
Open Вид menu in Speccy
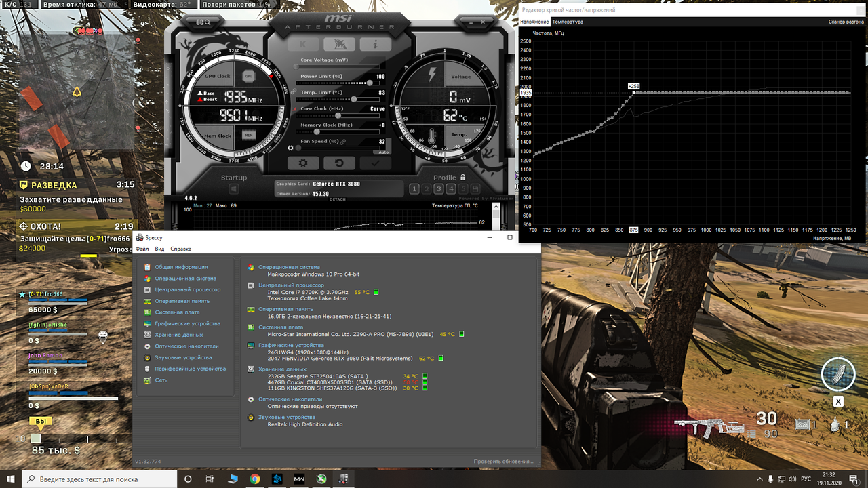pyautogui.click(x=159, y=249)
